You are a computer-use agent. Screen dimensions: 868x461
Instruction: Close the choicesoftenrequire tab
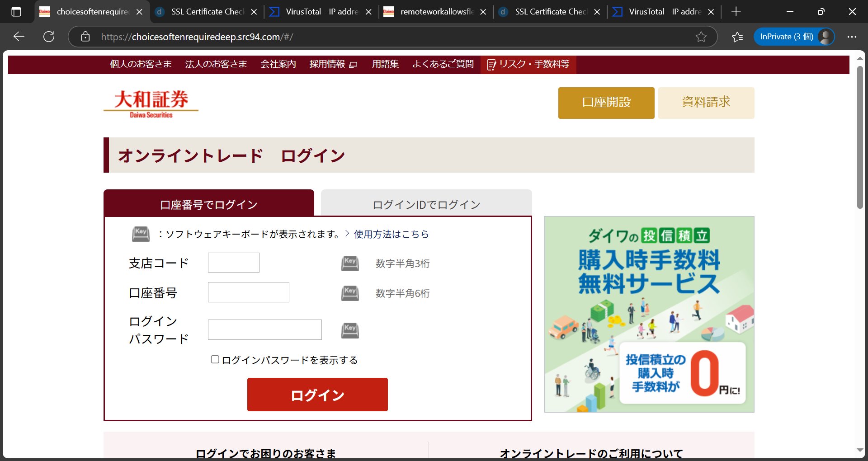pos(139,12)
